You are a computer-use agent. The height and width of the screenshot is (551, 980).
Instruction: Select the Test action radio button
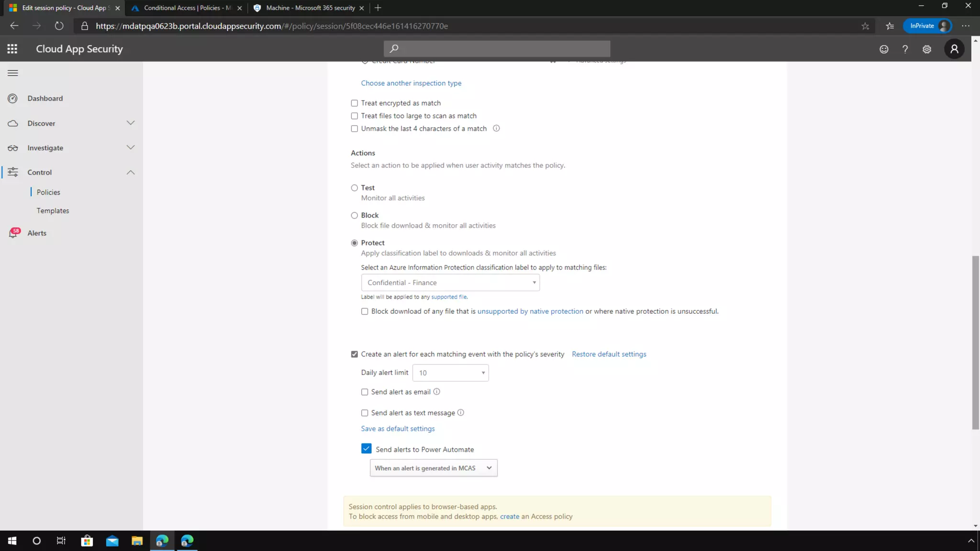[355, 188]
